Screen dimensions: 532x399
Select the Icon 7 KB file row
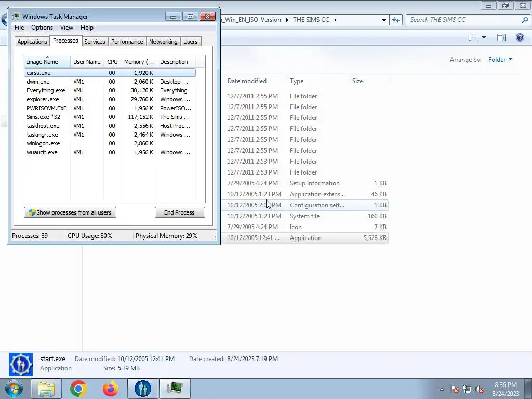pos(305,227)
